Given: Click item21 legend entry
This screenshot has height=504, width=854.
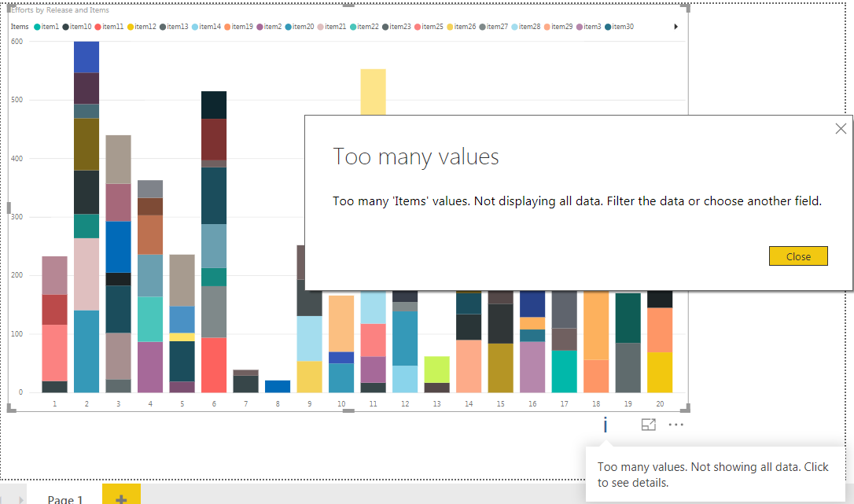Looking at the screenshot, I should click(332, 27).
